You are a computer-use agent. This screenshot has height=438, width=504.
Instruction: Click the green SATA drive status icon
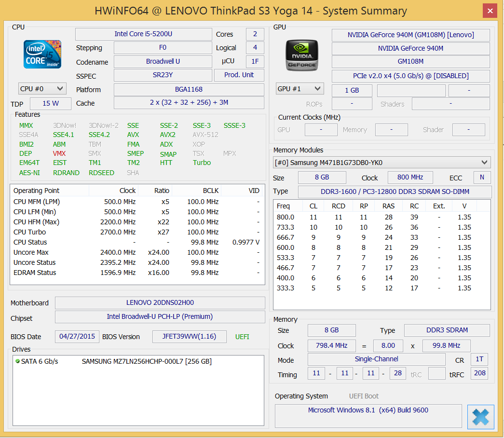17,361
